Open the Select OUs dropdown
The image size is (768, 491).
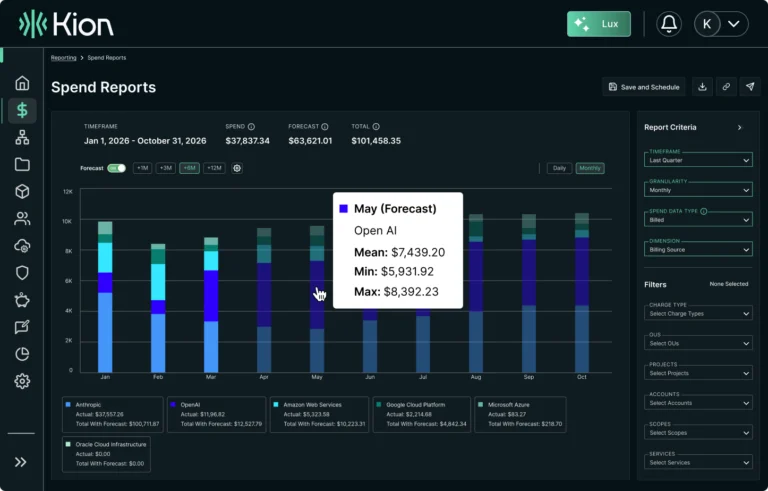(698, 344)
